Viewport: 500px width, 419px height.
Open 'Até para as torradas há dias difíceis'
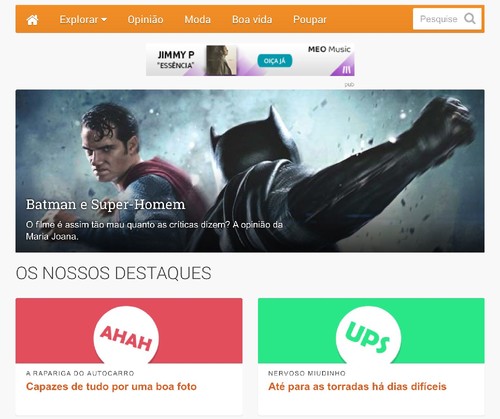click(x=357, y=387)
